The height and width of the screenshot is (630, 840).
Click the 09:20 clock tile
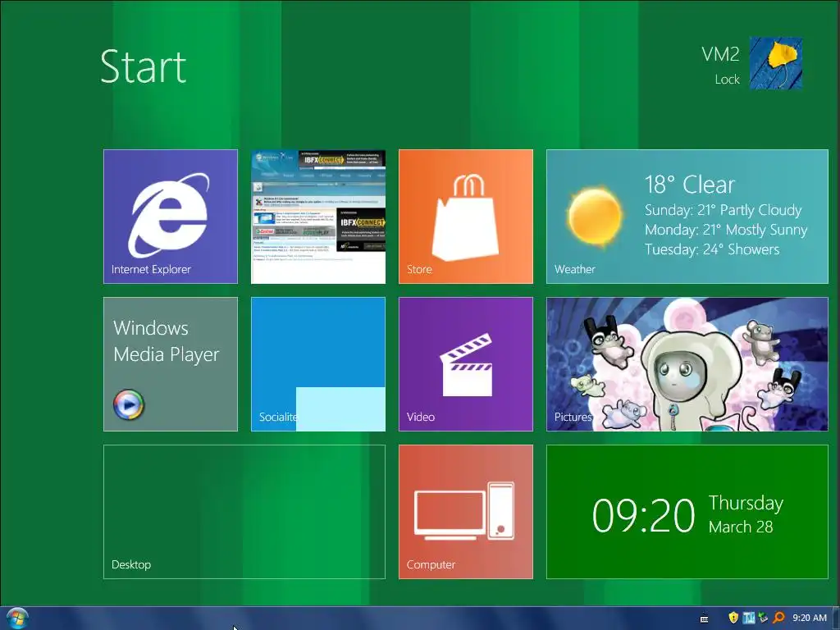coord(687,512)
